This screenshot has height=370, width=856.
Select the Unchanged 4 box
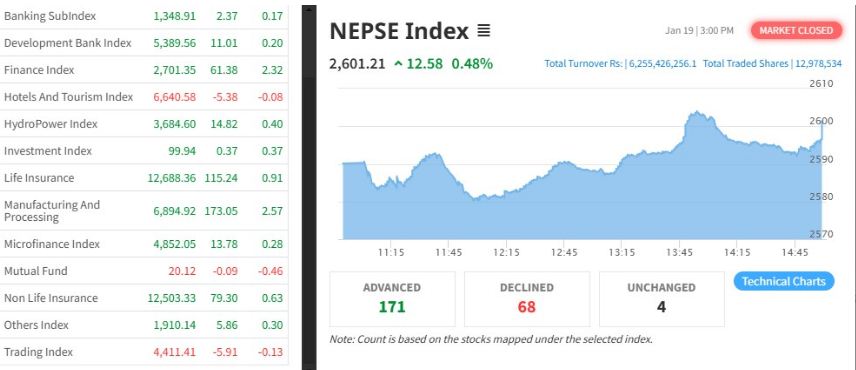coord(662,299)
